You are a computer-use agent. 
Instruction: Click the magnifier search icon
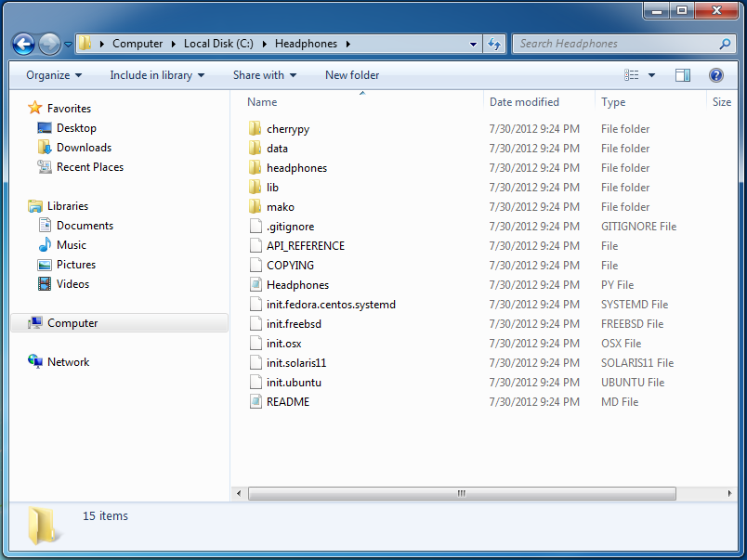click(725, 44)
